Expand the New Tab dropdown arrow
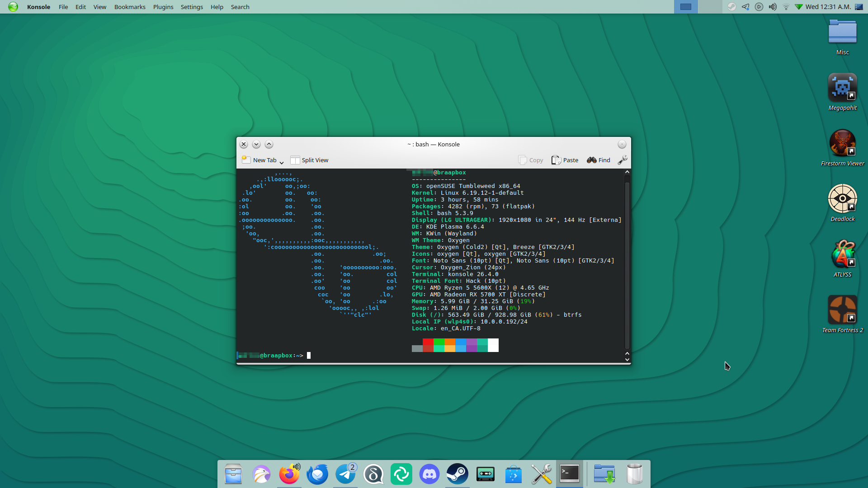The image size is (868, 488). pyautogui.click(x=282, y=163)
